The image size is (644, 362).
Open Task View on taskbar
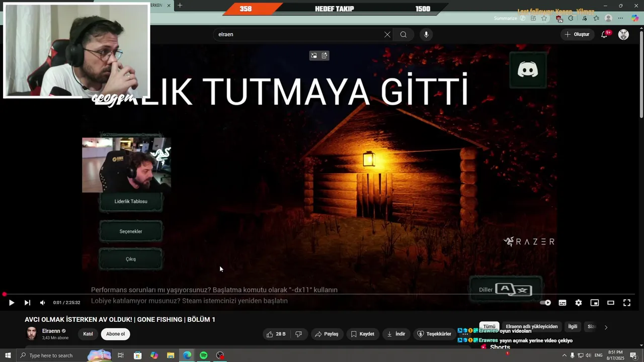tap(121, 355)
